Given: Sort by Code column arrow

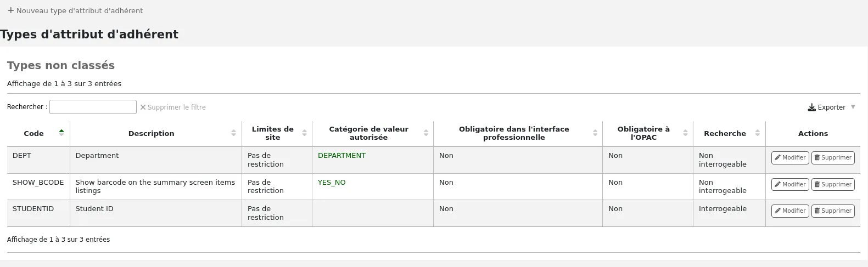Looking at the screenshot, I should [x=61, y=133].
